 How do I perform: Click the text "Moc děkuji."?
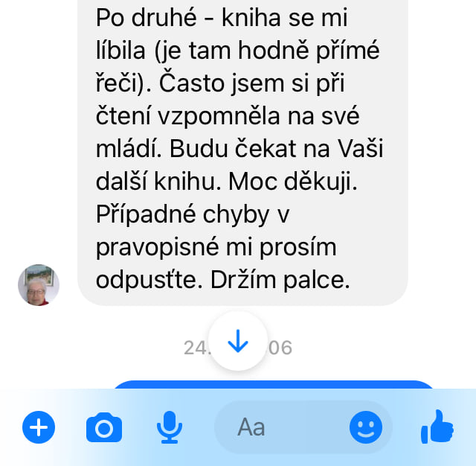293,182
